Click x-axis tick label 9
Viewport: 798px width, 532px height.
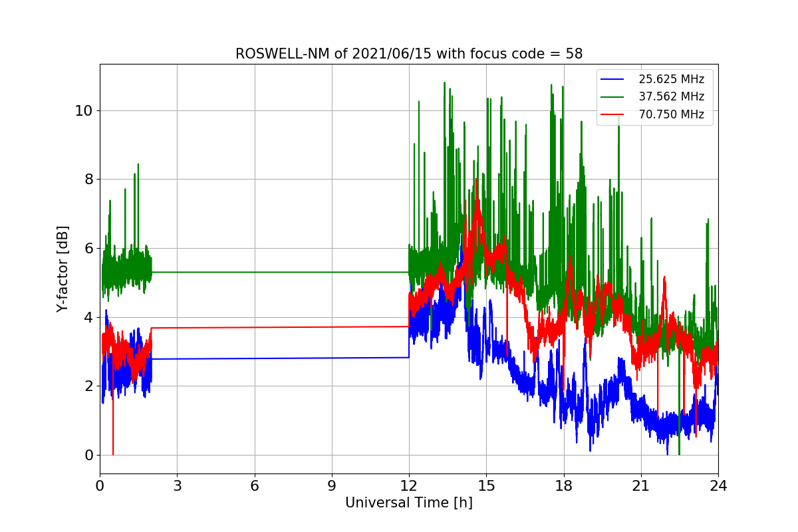point(332,486)
